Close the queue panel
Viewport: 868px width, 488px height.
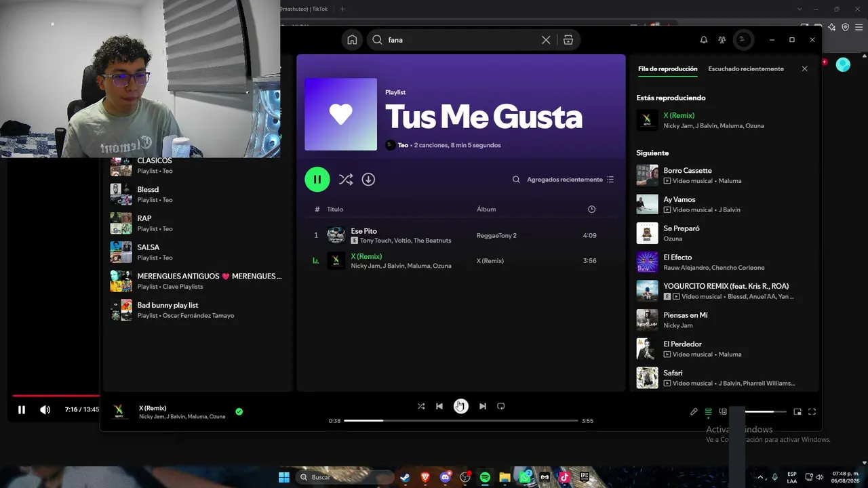805,68
